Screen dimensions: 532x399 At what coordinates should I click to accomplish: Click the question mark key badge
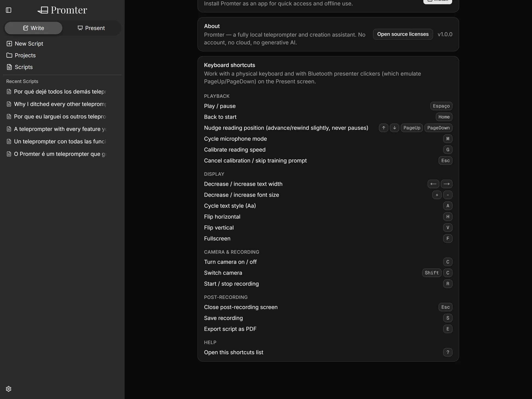pyautogui.click(x=448, y=352)
